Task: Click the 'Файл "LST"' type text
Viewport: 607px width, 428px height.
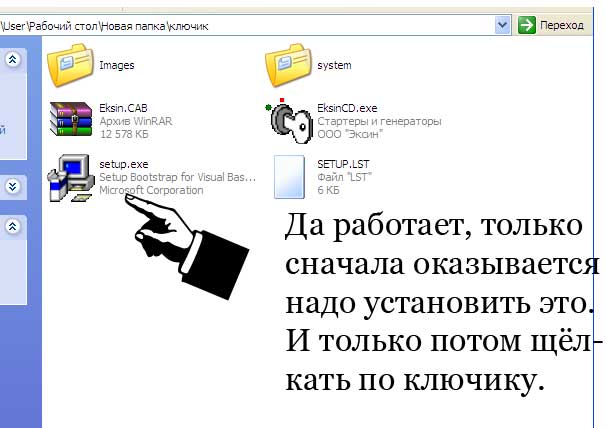Action: pos(345,177)
